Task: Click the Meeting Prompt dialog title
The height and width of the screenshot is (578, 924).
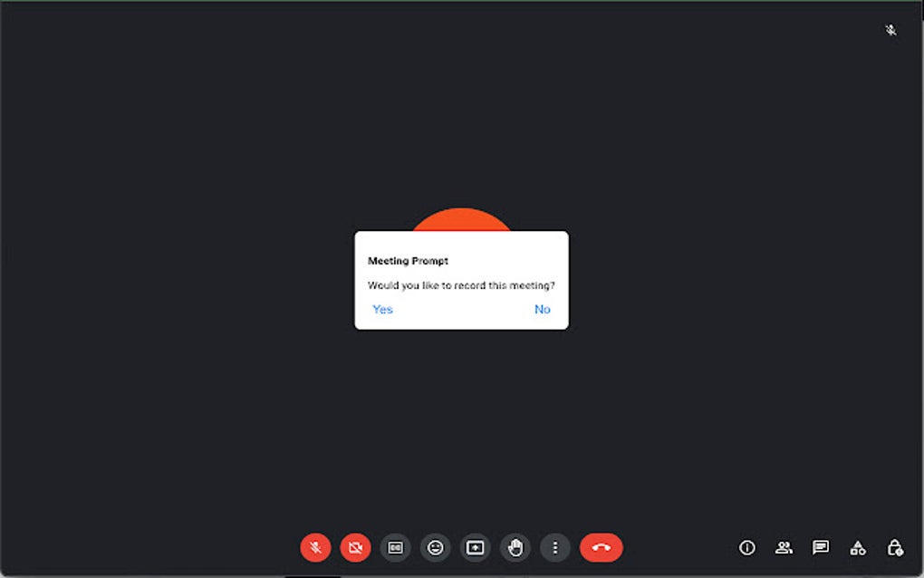Action: pos(407,260)
